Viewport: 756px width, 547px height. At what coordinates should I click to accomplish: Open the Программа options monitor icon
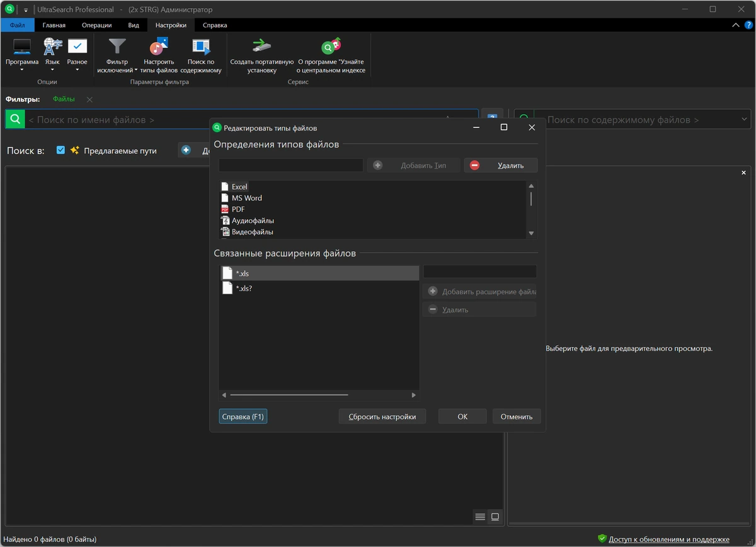(x=22, y=46)
